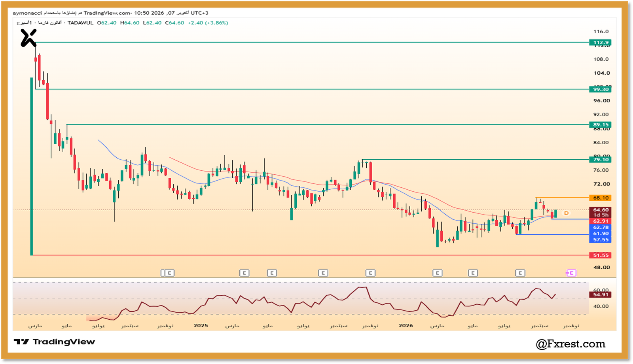
Task: Click the current price label 64.60
Action: (x=600, y=210)
